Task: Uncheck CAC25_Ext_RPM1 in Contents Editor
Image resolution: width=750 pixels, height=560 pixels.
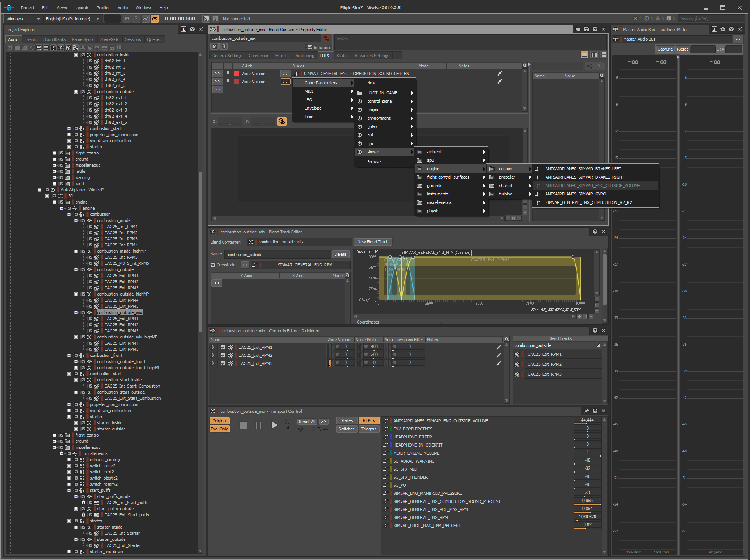Action: click(223, 347)
